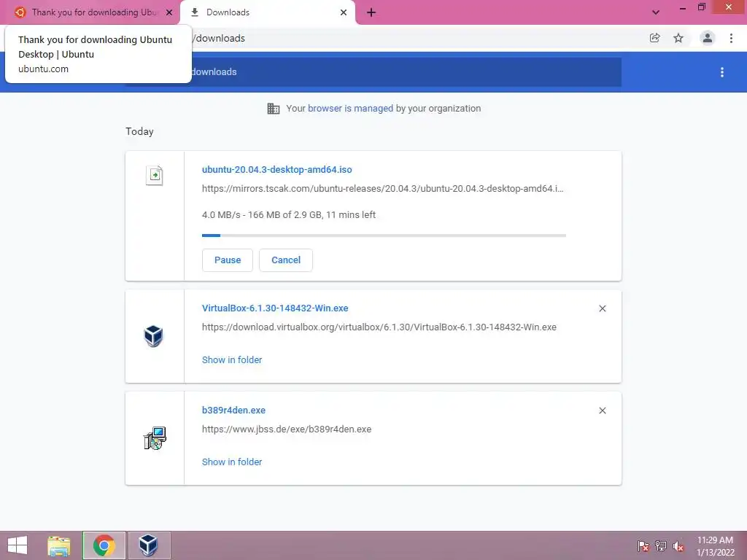The image size is (747, 560).
Task: Close the Ubuntu download tab
Action: coord(169,12)
